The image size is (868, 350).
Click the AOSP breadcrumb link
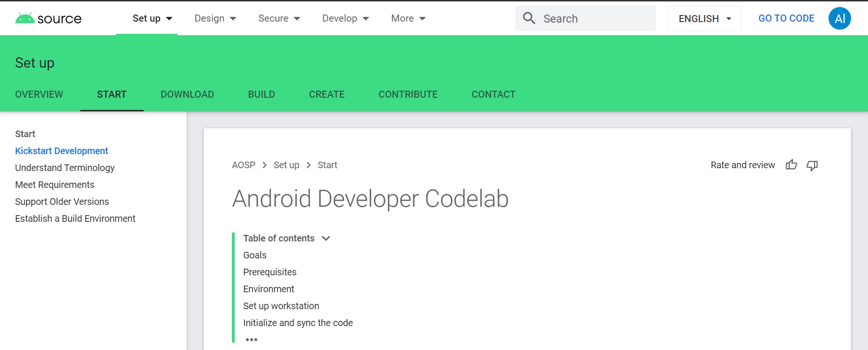pos(244,165)
